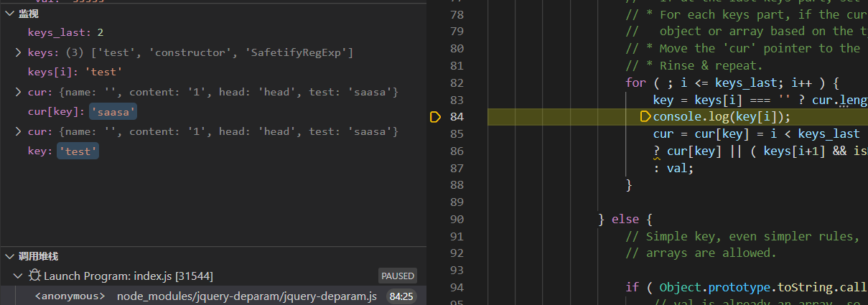
Task: Click the 'if ( Object.prototype.toString.call' line
Action: (747, 287)
